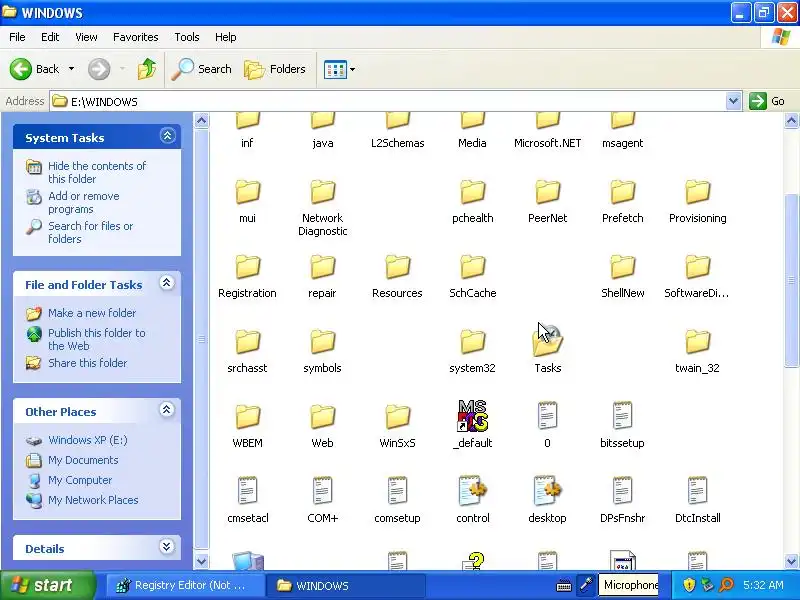Select the DPsFnshr file icon
Screen dimensions: 800x600
622,491
